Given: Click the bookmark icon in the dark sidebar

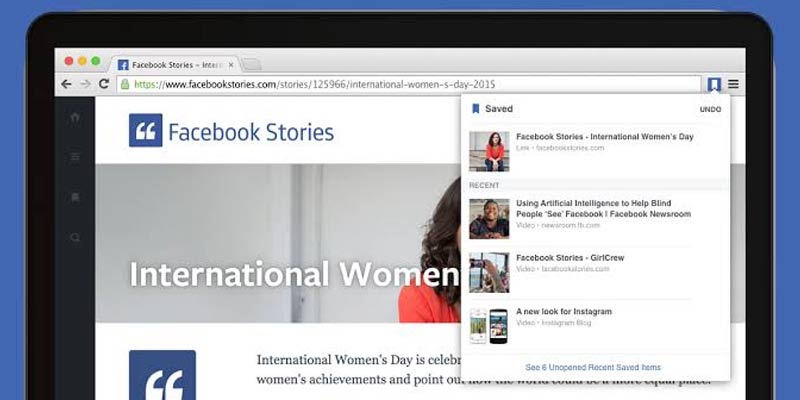Looking at the screenshot, I should pyautogui.click(x=75, y=197).
